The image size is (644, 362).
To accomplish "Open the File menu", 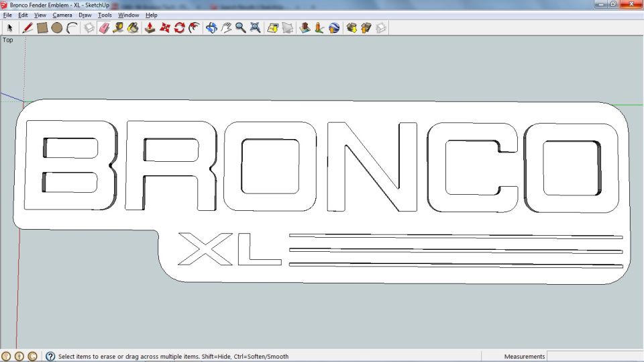I will coord(7,15).
